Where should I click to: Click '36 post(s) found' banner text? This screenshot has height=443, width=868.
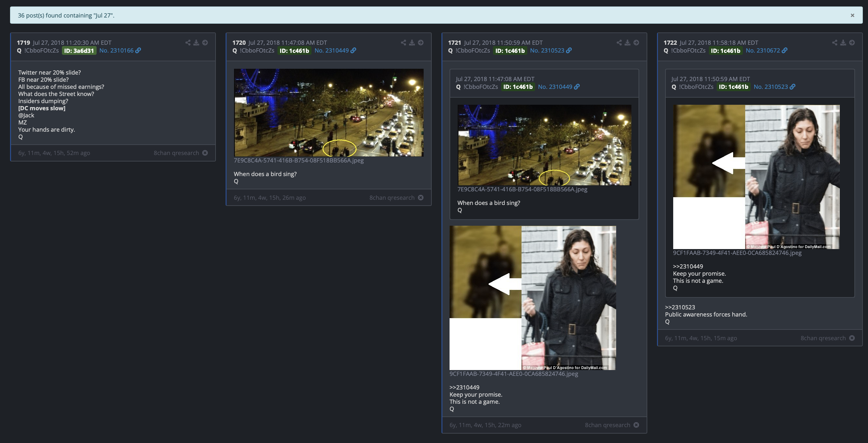pos(66,15)
